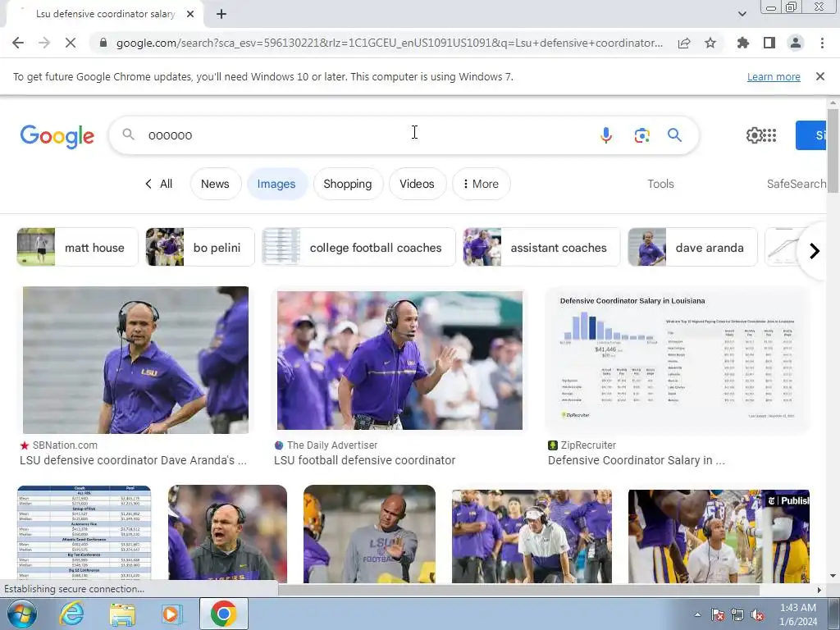Filter by assistant coaches chip
The width and height of the screenshot is (840, 630).
pos(541,247)
